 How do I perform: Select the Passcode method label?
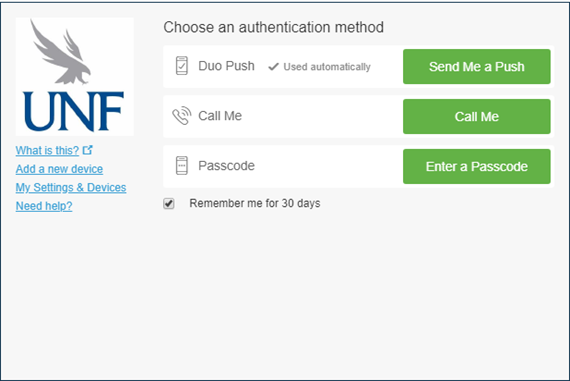tap(226, 165)
